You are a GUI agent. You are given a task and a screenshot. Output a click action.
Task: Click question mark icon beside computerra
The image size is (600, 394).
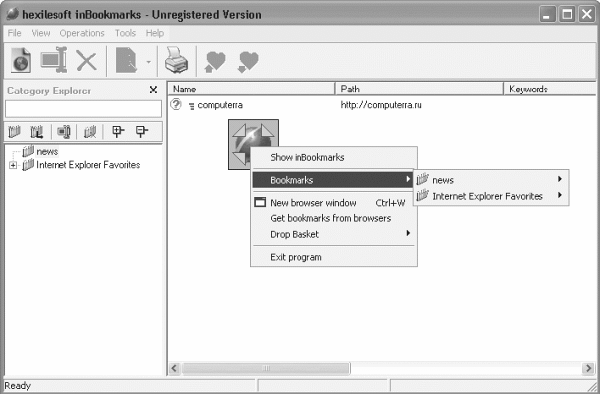click(x=176, y=104)
